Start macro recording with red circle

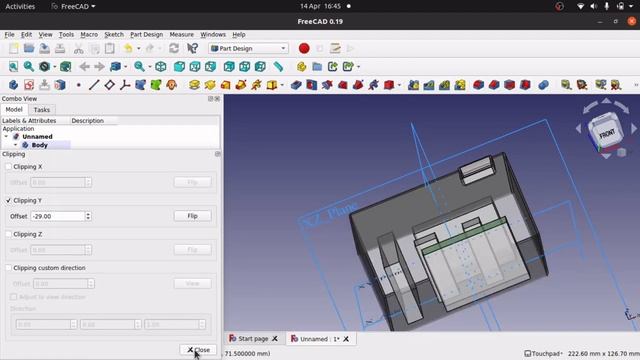click(304, 49)
